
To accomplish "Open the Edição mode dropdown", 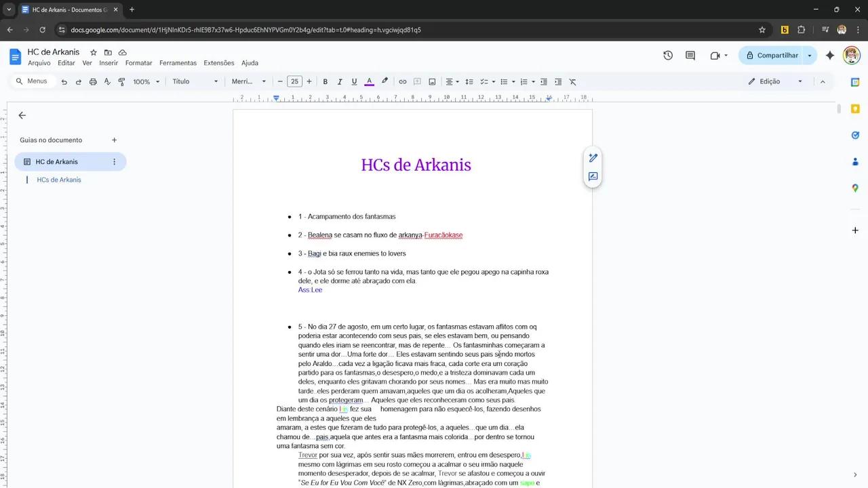I will (775, 81).
